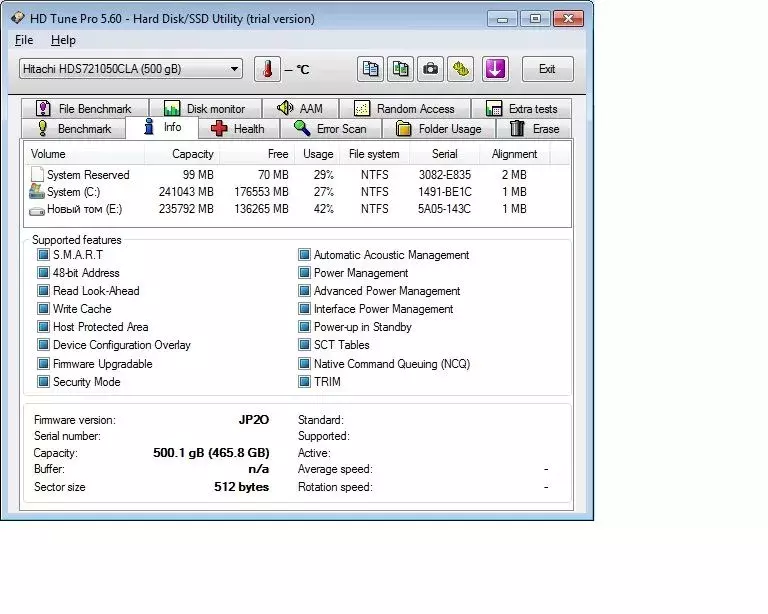
Task: Switch to the Error Scan tab
Action: [x=330, y=129]
